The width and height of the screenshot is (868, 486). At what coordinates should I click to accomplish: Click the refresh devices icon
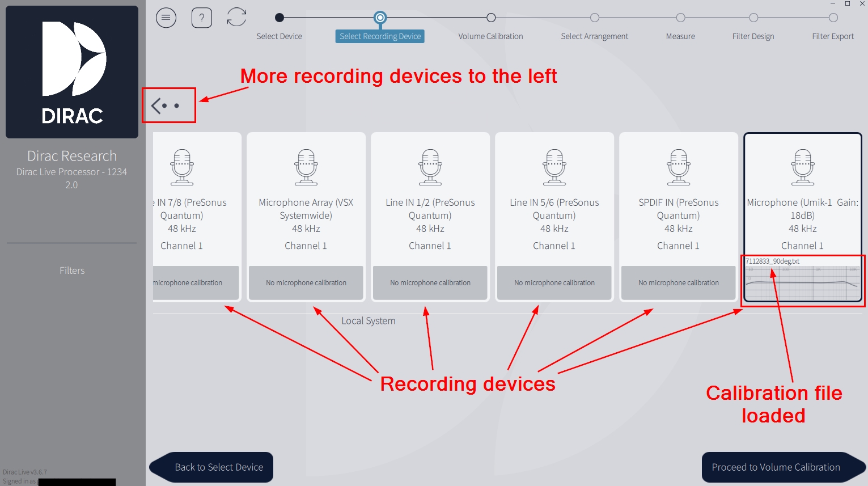click(236, 18)
